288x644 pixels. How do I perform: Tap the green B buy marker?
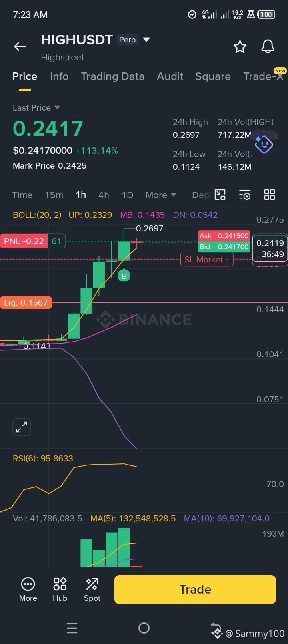pyautogui.click(x=124, y=276)
